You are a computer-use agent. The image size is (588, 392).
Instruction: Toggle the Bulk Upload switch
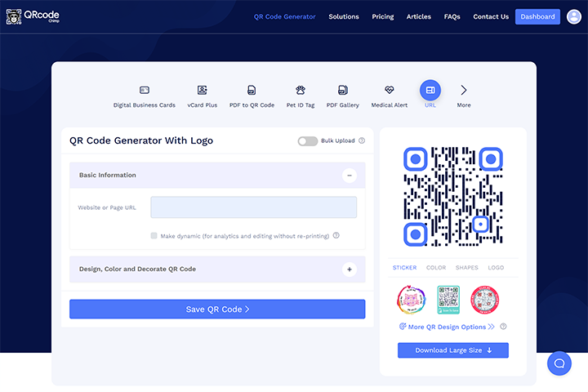coord(308,141)
